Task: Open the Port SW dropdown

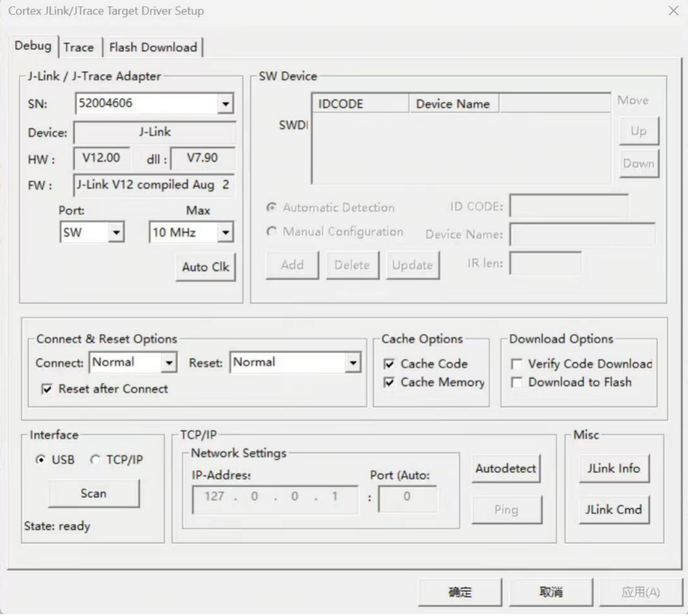Action: 116,232
